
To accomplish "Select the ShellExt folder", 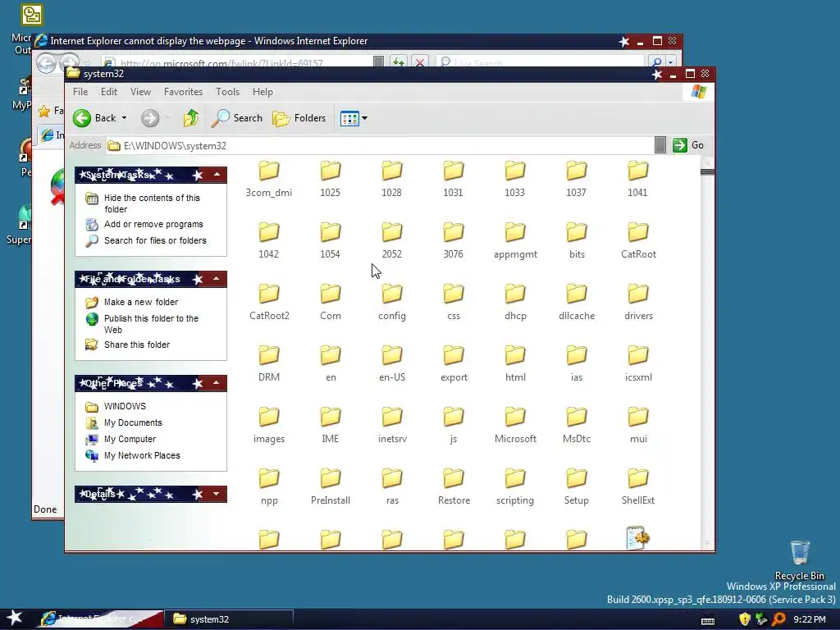I will 637,487.
